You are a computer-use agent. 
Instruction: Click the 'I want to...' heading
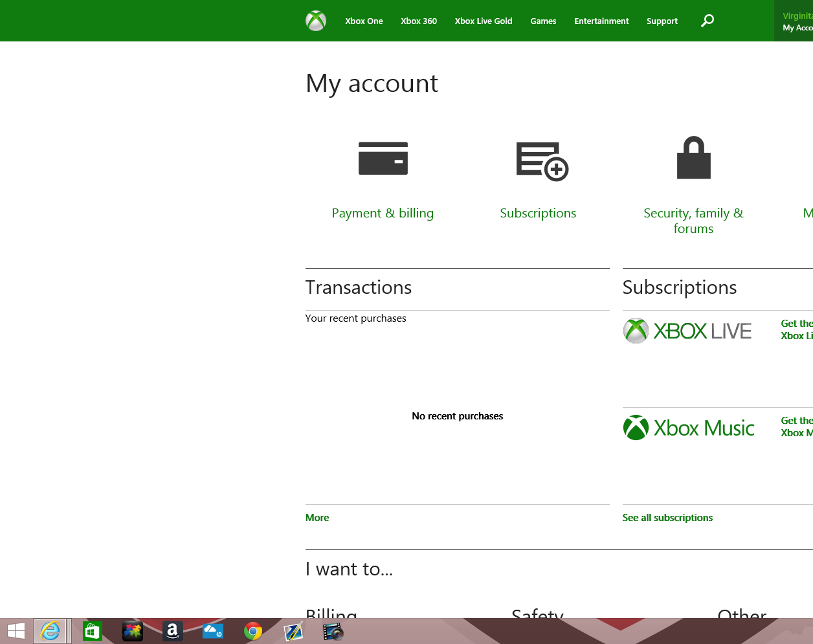(350, 569)
